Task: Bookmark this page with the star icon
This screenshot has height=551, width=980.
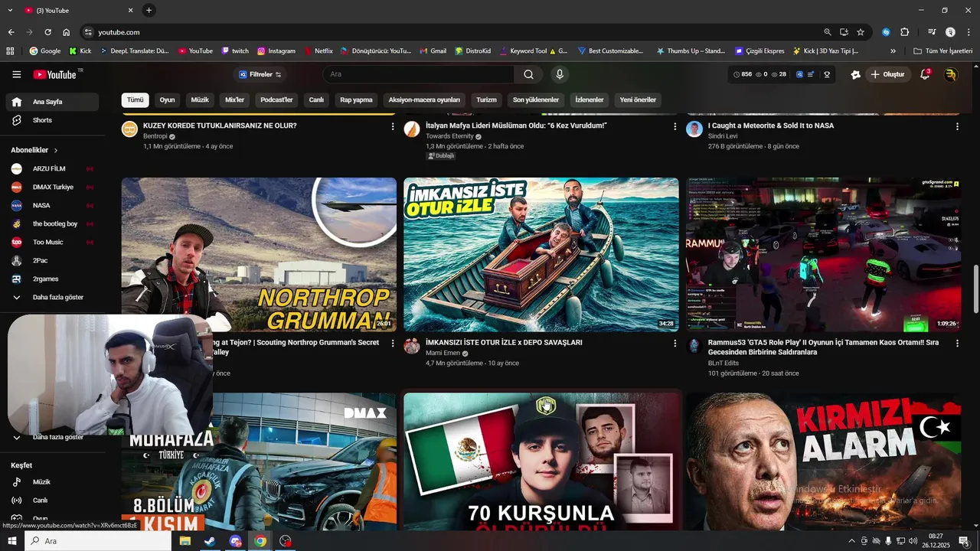Action: pos(861,32)
